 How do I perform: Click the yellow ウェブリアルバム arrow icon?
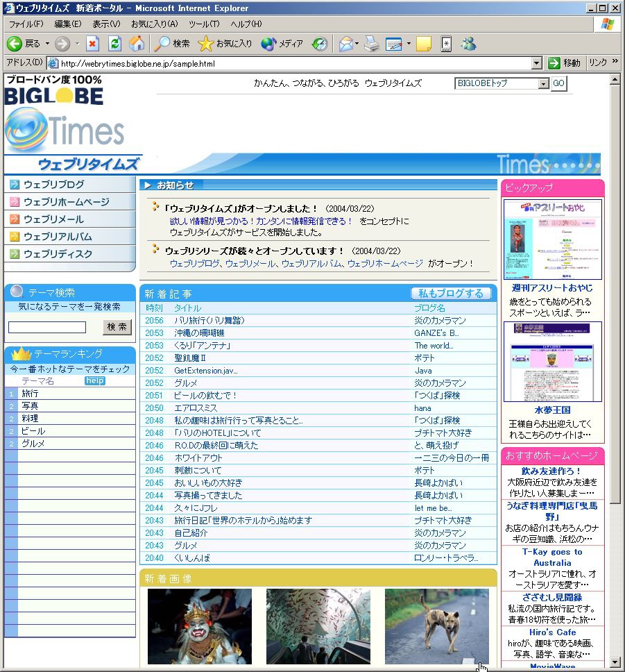tap(15, 236)
